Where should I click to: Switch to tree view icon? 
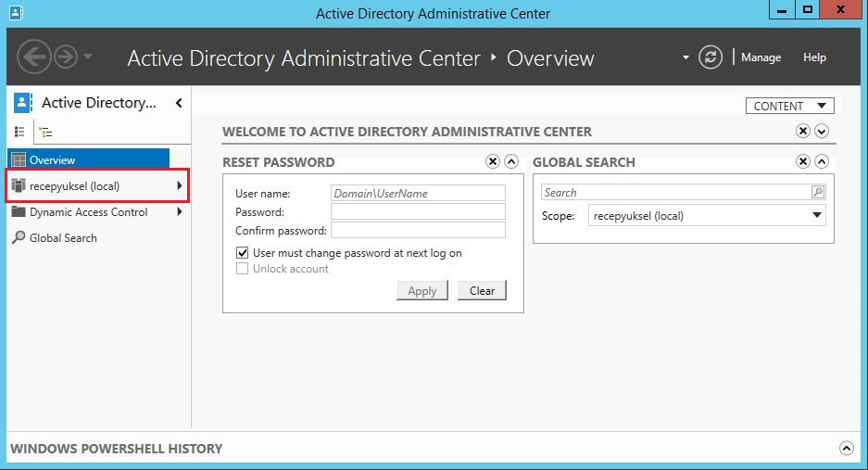[x=46, y=132]
